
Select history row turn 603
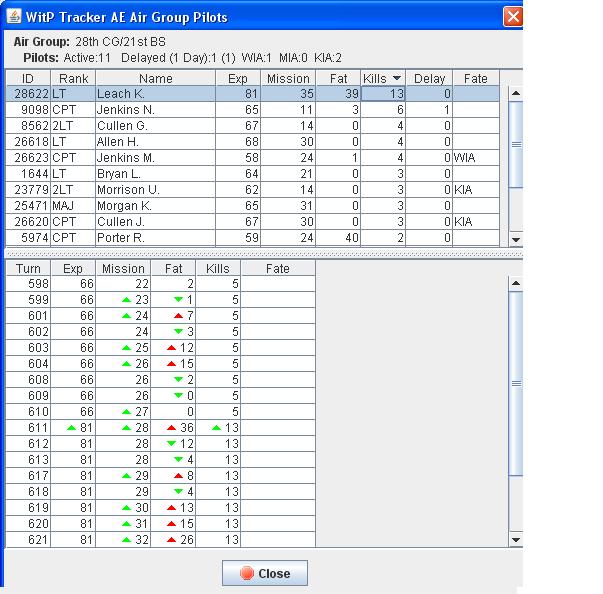(160, 348)
